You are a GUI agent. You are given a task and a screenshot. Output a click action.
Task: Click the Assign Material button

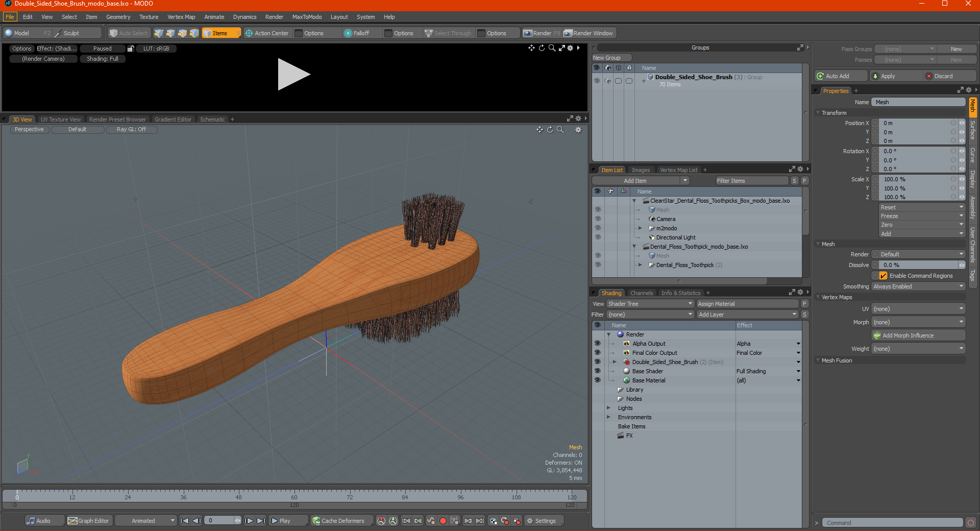tap(747, 304)
